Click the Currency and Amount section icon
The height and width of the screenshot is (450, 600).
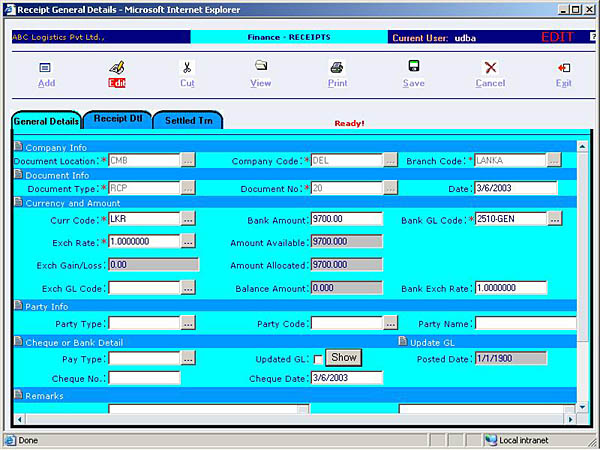point(18,202)
